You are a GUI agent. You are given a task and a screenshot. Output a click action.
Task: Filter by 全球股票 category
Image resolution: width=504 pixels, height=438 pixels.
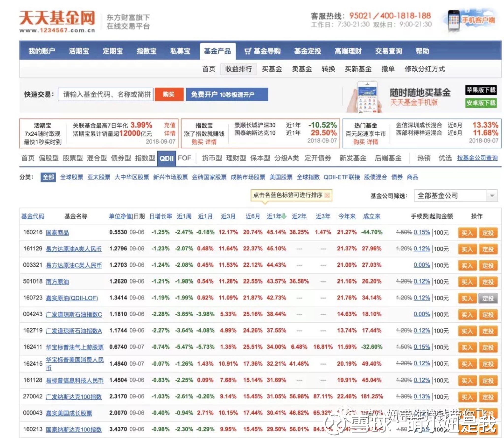72,177
